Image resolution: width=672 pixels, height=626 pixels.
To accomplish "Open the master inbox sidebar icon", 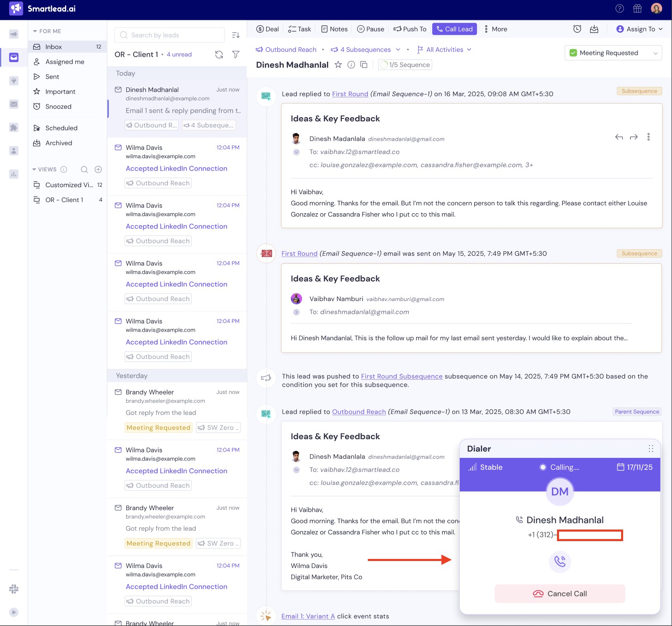I will (x=14, y=58).
